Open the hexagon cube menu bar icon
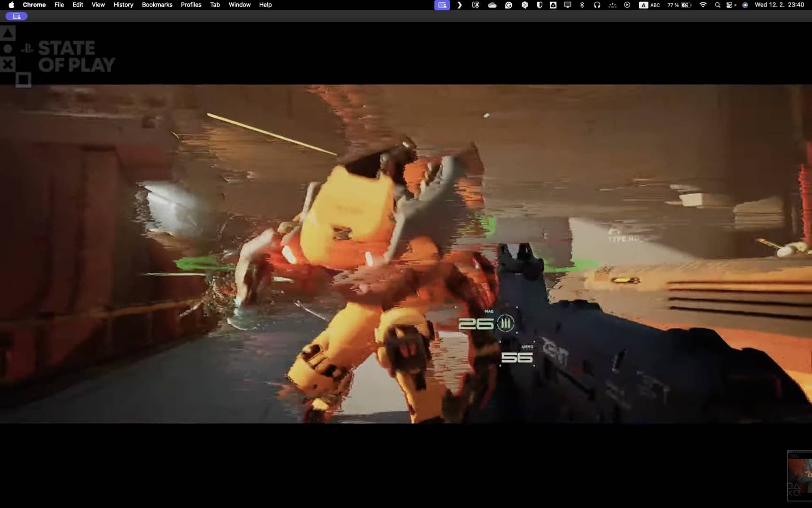 pyautogui.click(x=524, y=5)
